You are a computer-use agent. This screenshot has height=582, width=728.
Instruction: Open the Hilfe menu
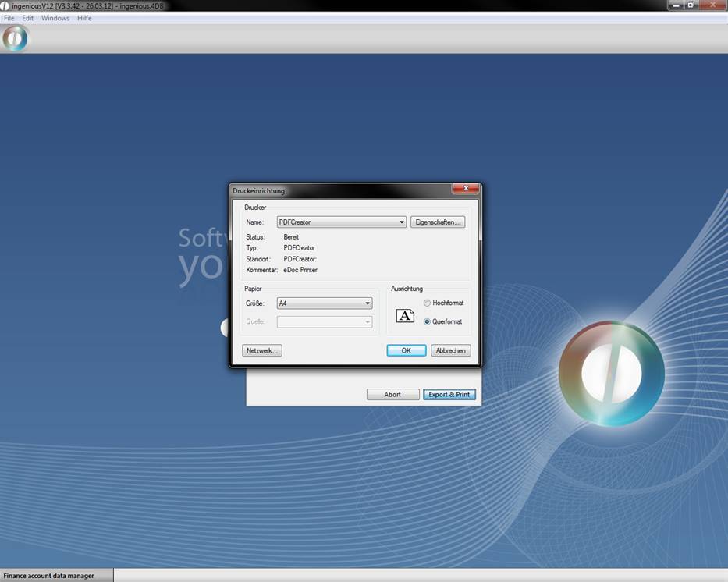(84, 18)
